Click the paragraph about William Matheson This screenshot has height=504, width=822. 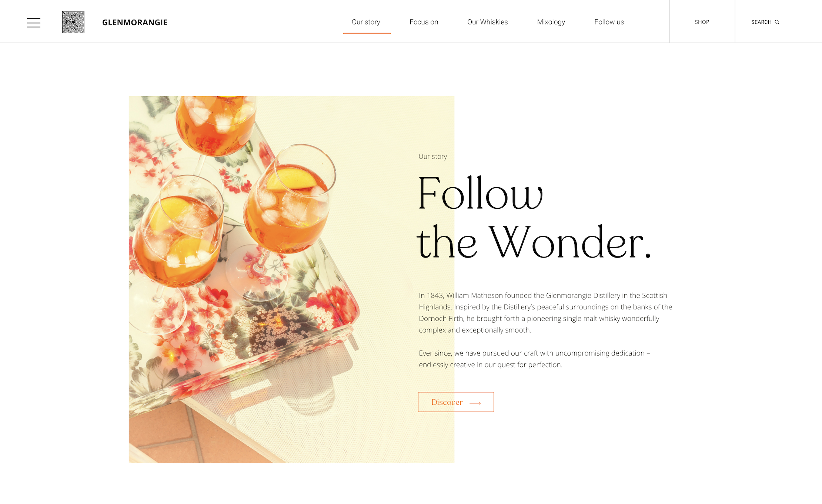(x=545, y=313)
